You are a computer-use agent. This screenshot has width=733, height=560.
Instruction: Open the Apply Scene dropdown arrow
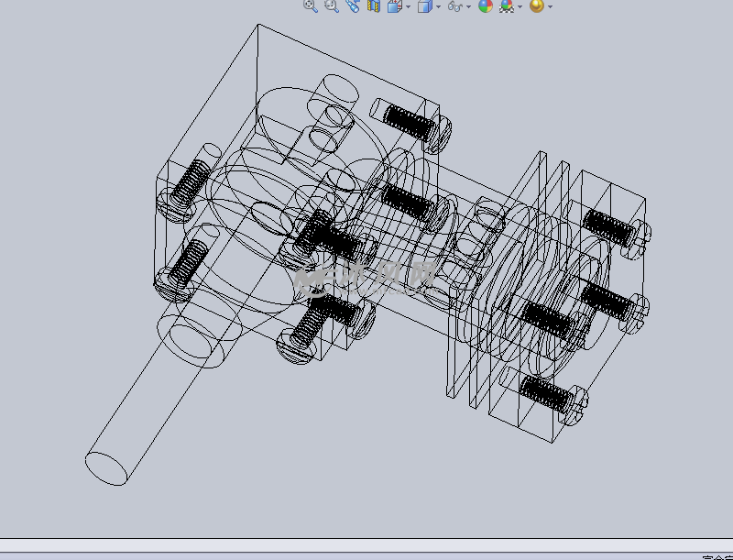tap(518, 7)
